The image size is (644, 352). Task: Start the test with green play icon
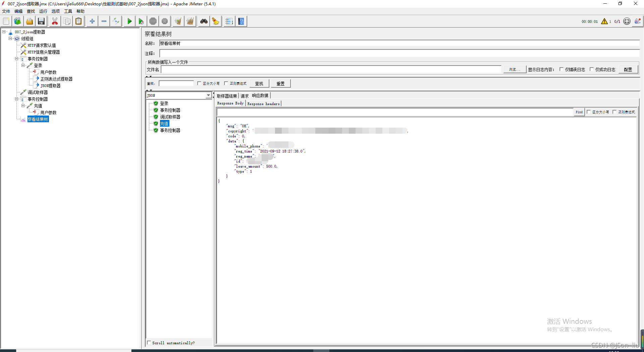click(129, 21)
